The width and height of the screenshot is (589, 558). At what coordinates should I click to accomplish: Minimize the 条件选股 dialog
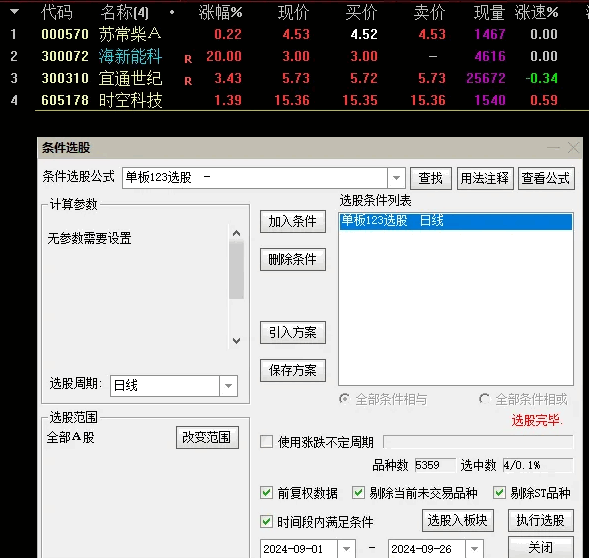click(553, 148)
